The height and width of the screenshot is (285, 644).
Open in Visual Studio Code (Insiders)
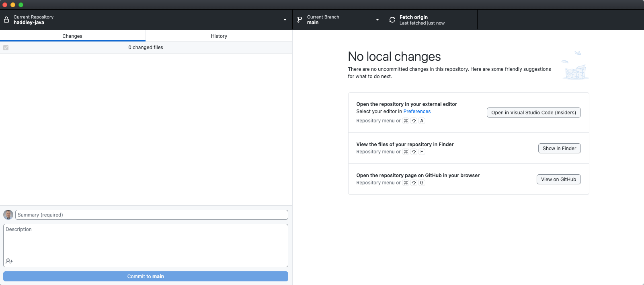[533, 113]
